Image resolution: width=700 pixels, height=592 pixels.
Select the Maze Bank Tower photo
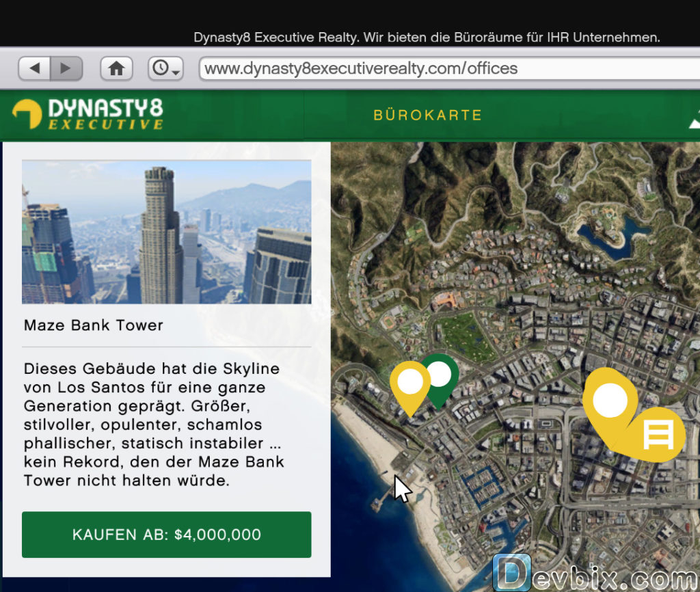pos(167,232)
